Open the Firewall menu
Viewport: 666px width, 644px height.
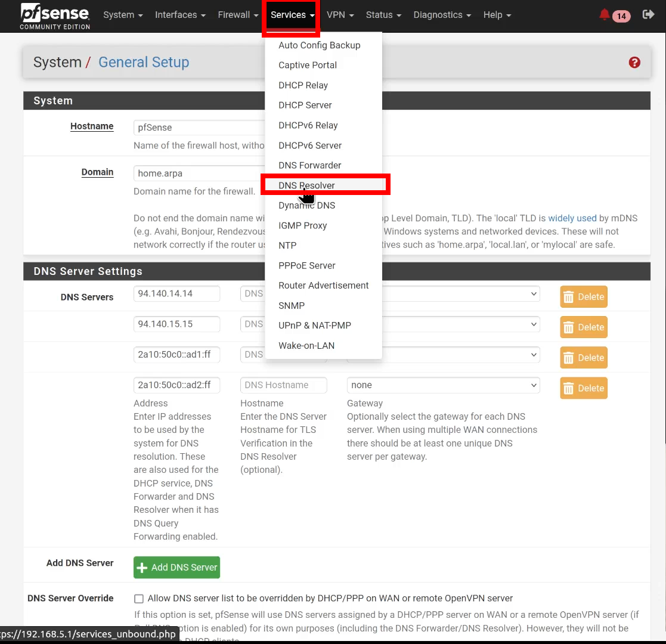point(238,15)
